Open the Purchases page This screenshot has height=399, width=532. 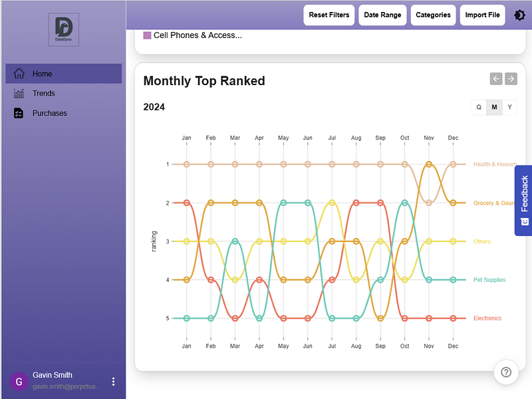click(63, 113)
